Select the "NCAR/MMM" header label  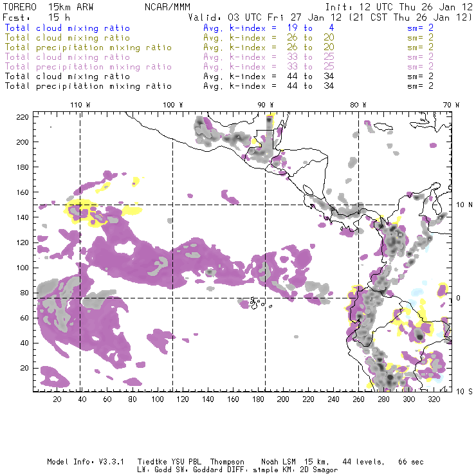[x=168, y=7]
